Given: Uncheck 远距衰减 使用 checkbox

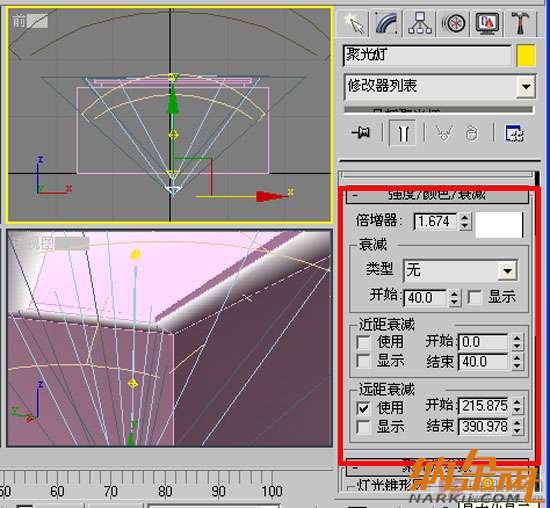Looking at the screenshot, I should (x=363, y=408).
